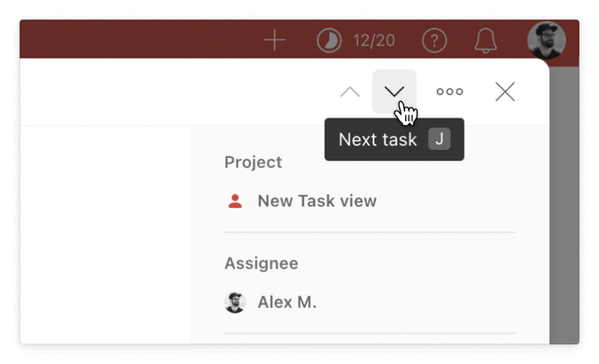Viewport: 599px width, 364px height.
Task: Click the productivity moon icon
Action: tap(330, 40)
